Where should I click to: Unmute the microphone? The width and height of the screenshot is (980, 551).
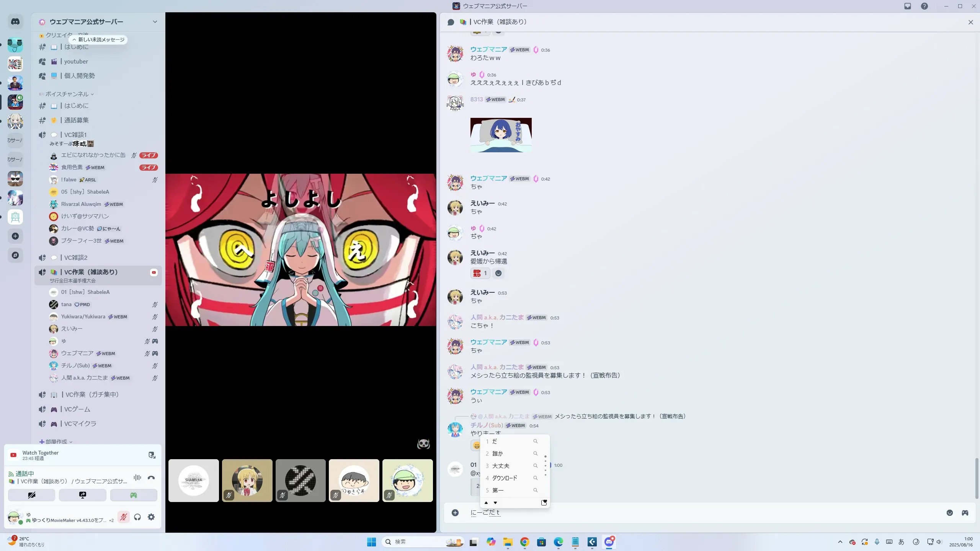[x=123, y=517]
